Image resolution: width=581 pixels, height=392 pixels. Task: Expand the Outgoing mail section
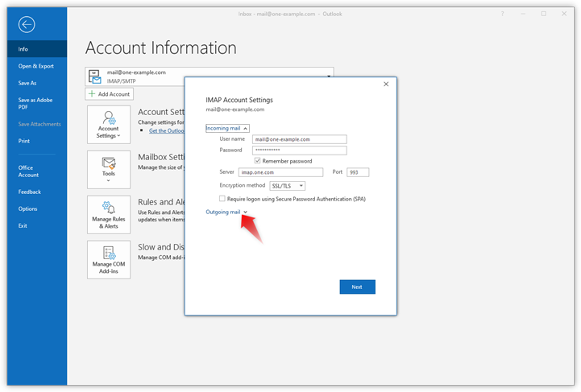(226, 212)
